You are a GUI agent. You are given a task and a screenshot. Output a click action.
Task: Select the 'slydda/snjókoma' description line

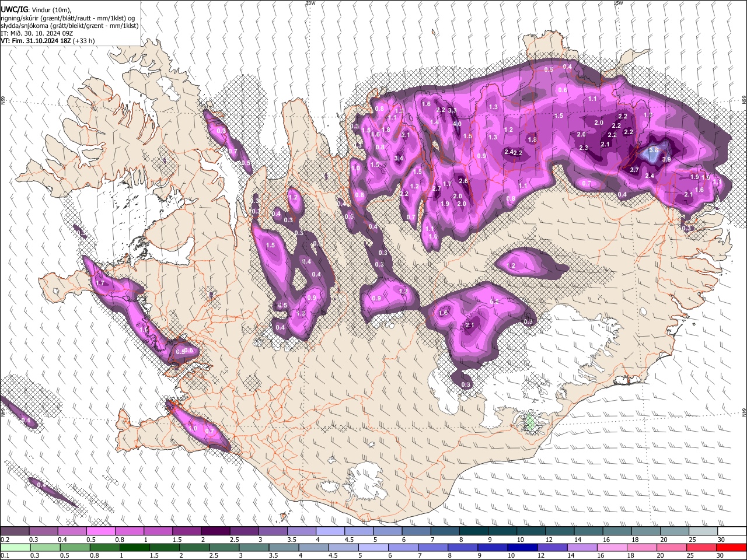[69, 26]
